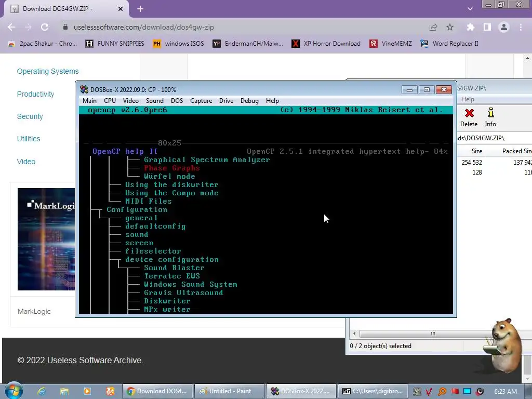Open DOSBox-X Drive menu

click(x=227, y=101)
